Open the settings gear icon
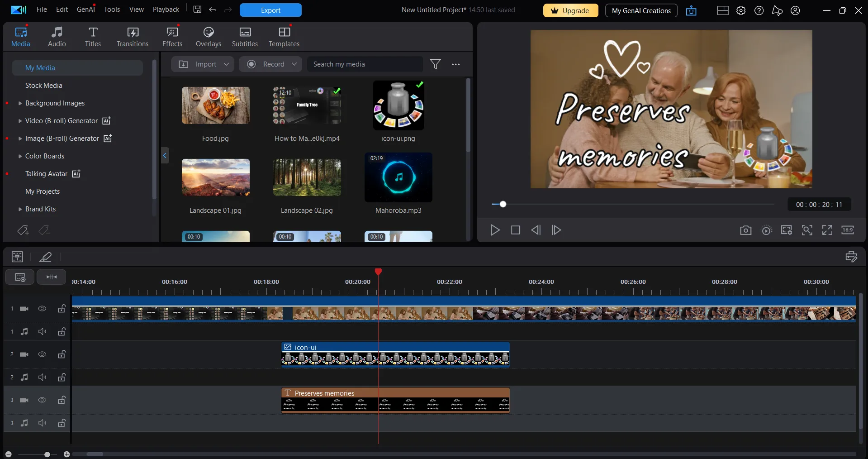The height and width of the screenshot is (459, 868). (x=740, y=10)
